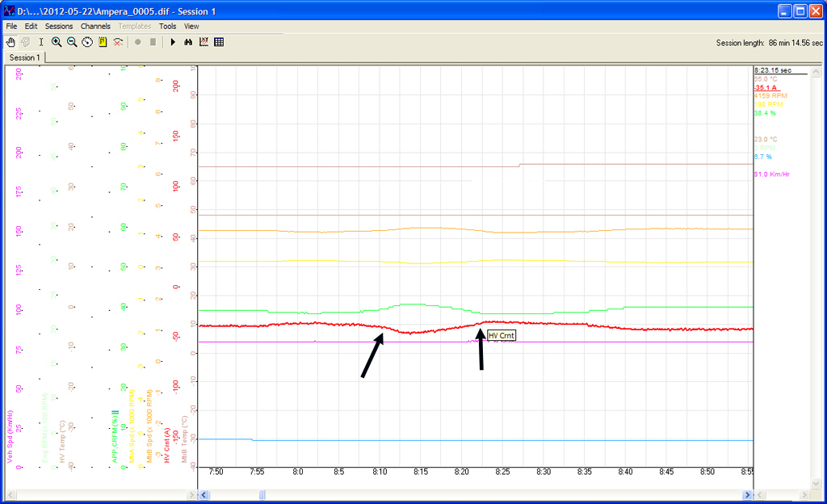This screenshot has height=504, width=827.
Task: Click the zoom out magnifier icon
Action: point(72,42)
